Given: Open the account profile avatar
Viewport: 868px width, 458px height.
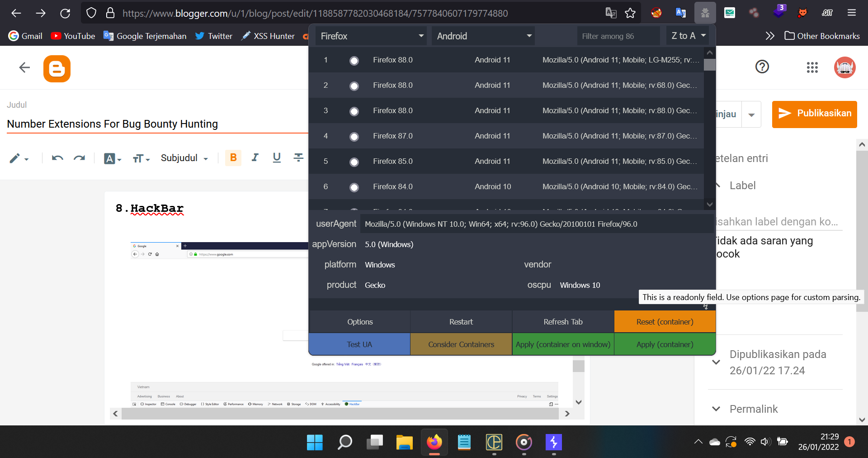Looking at the screenshot, I should click(x=844, y=67).
